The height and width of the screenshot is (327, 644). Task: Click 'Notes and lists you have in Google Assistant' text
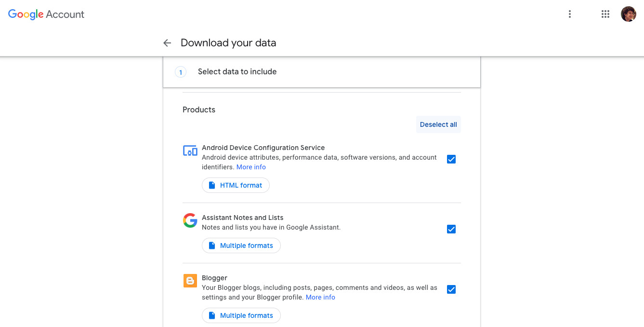[x=271, y=227]
